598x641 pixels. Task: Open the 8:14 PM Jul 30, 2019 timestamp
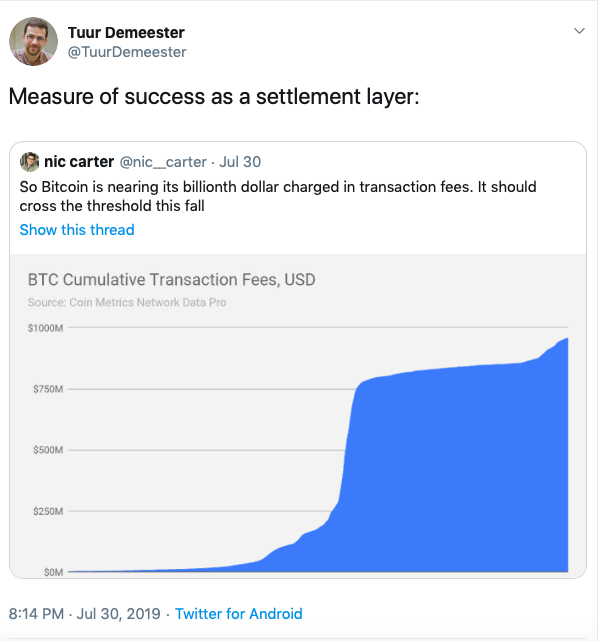tap(85, 614)
